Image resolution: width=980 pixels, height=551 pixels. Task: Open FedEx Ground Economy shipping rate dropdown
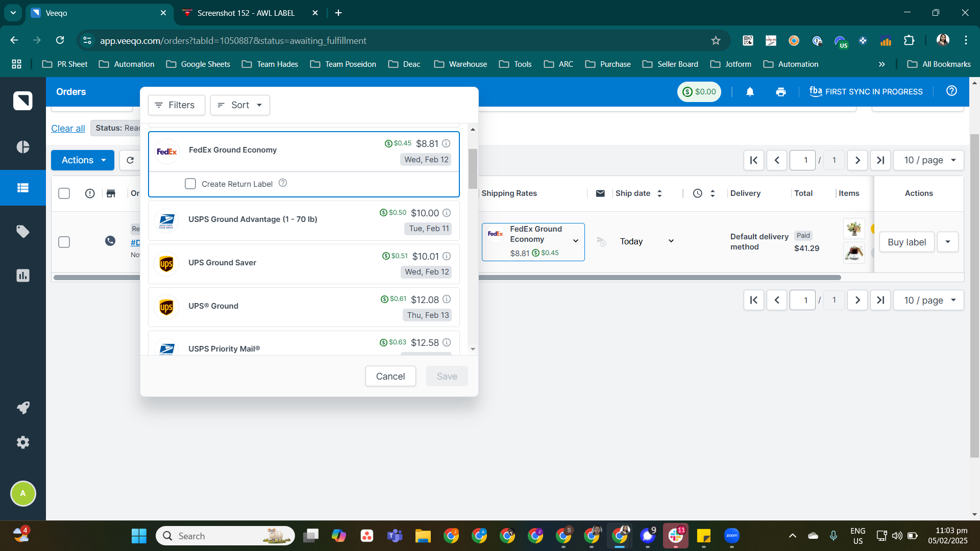(x=533, y=242)
